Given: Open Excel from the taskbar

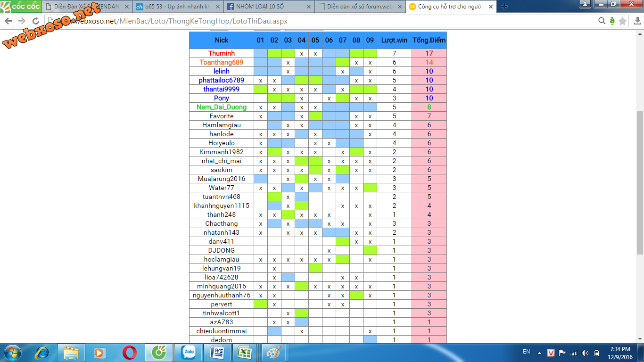Looking at the screenshot, I should [244, 353].
